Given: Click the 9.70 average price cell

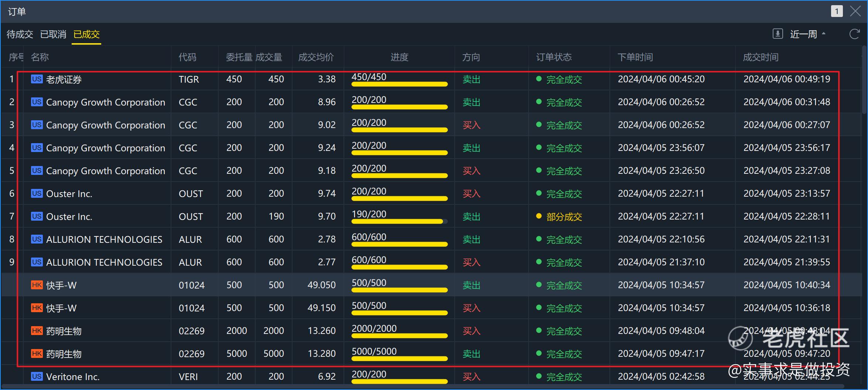Looking at the screenshot, I should click(x=327, y=216).
